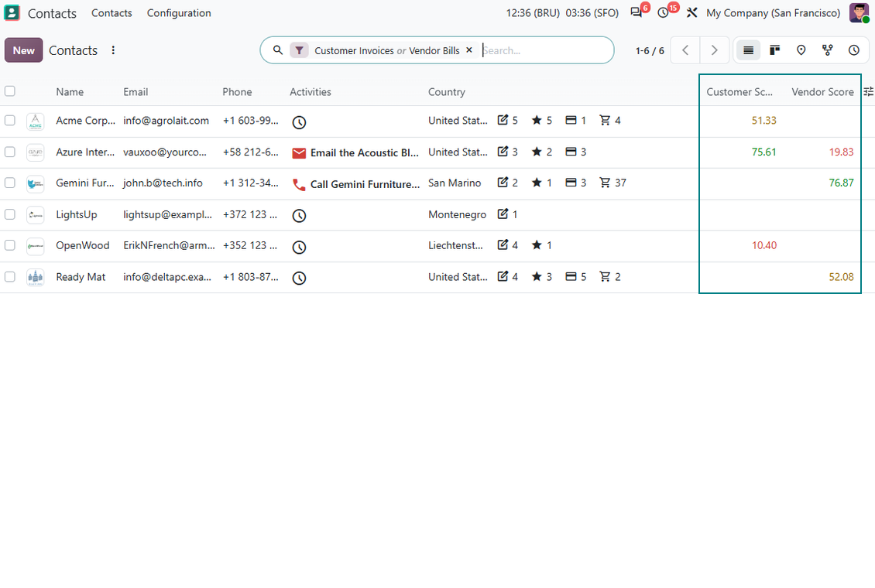Click LightsUp contact name
This screenshot has height=588, width=875.
[77, 214]
